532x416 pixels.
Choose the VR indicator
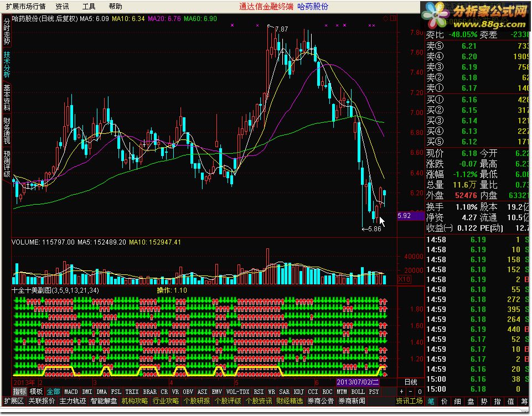(x=175, y=392)
